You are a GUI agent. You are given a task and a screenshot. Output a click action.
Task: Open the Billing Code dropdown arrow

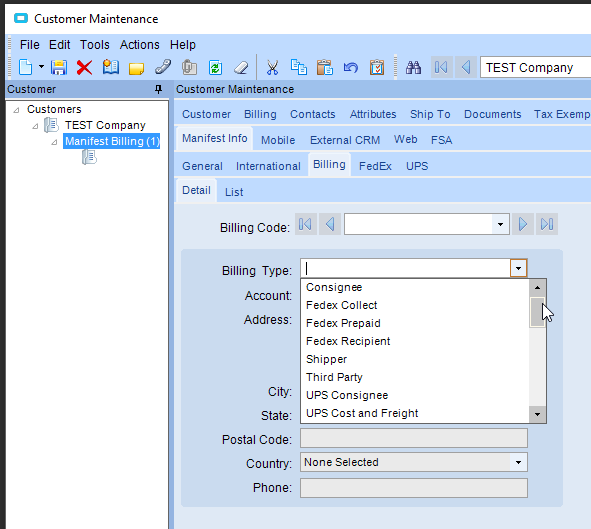pos(500,225)
